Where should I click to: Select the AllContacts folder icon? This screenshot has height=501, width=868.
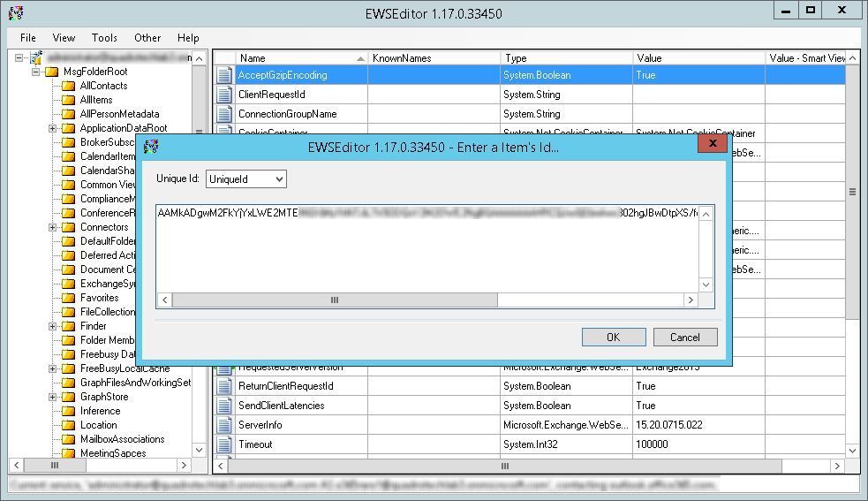pos(68,86)
